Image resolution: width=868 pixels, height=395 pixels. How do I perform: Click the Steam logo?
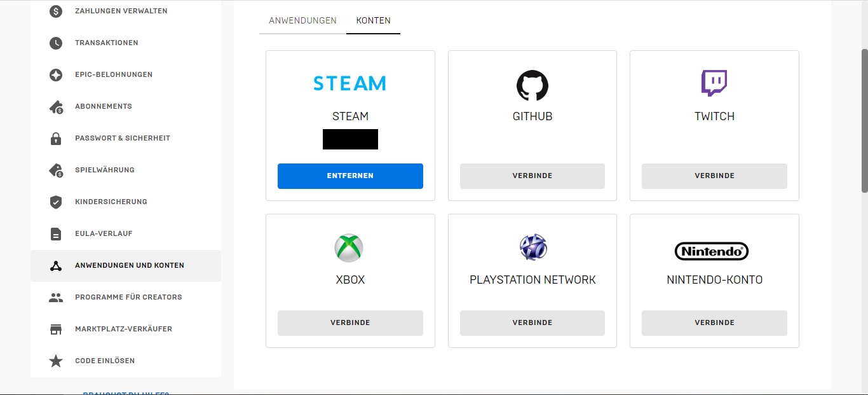coord(350,83)
